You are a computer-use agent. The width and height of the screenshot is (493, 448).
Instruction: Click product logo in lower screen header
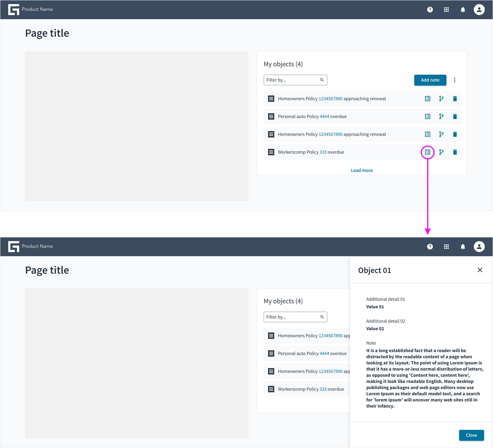[14, 247]
